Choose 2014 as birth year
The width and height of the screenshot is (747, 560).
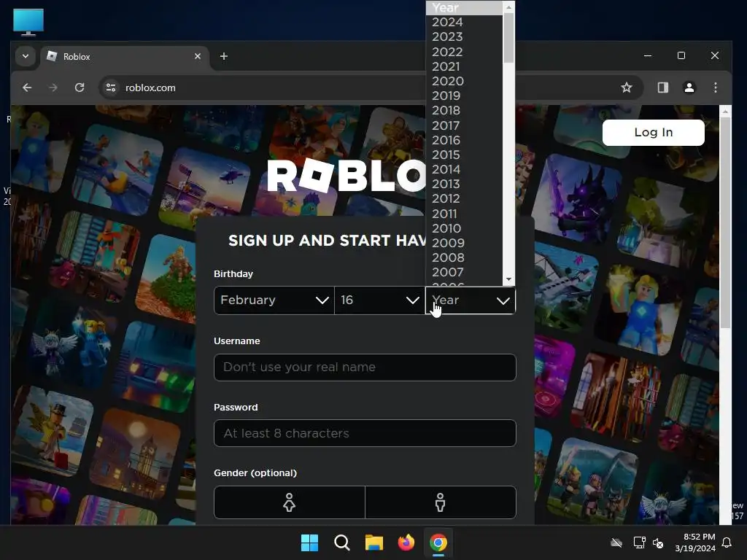pos(463,169)
